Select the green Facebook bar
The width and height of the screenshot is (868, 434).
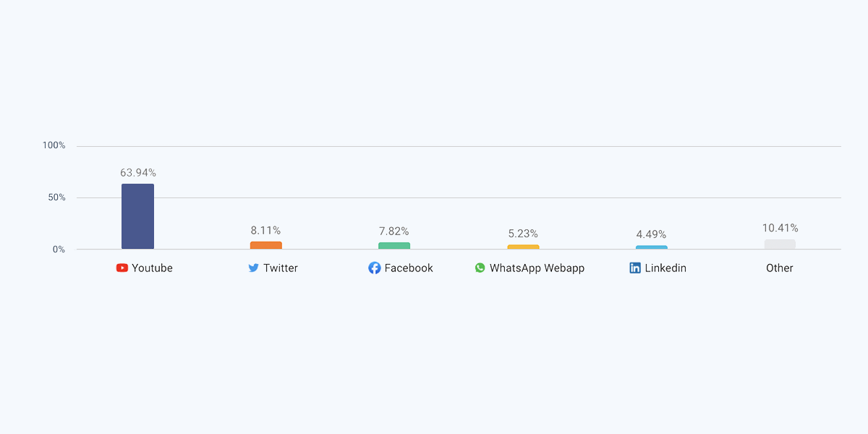394,246
